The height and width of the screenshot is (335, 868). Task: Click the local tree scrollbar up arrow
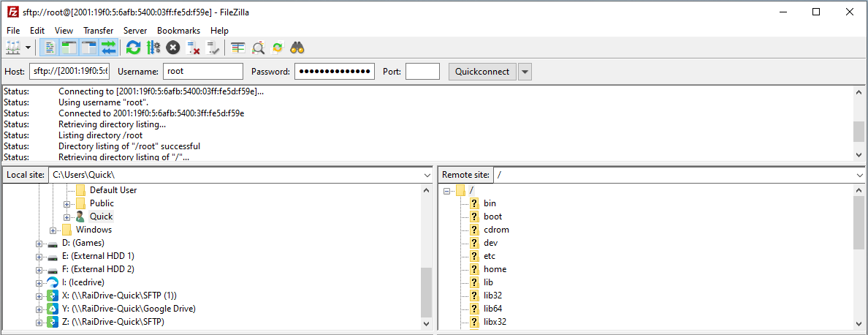[x=426, y=189]
